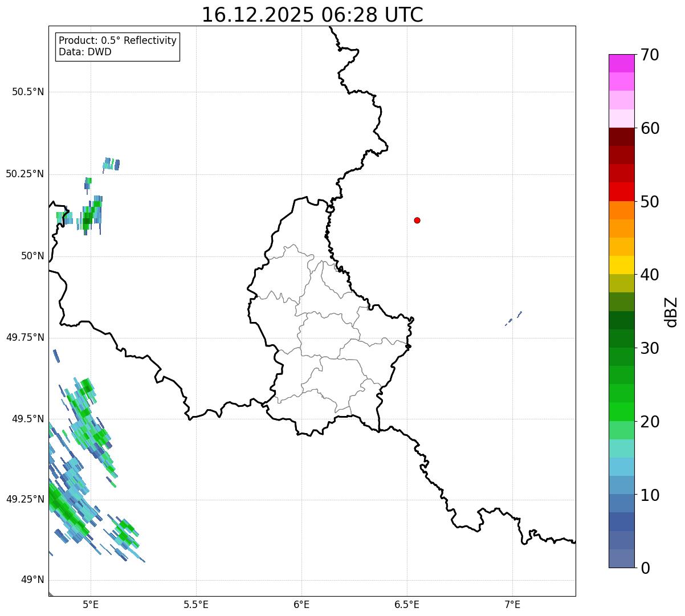Click the 49.25°N latitude label
The image size is (685, 616).
point(25,500)
